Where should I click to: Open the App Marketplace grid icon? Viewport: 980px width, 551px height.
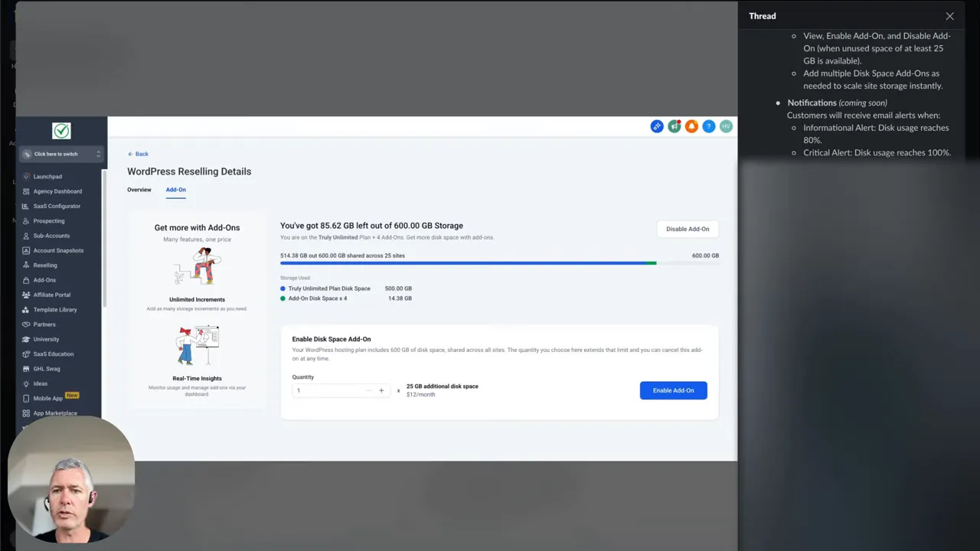tap(26, 413)
